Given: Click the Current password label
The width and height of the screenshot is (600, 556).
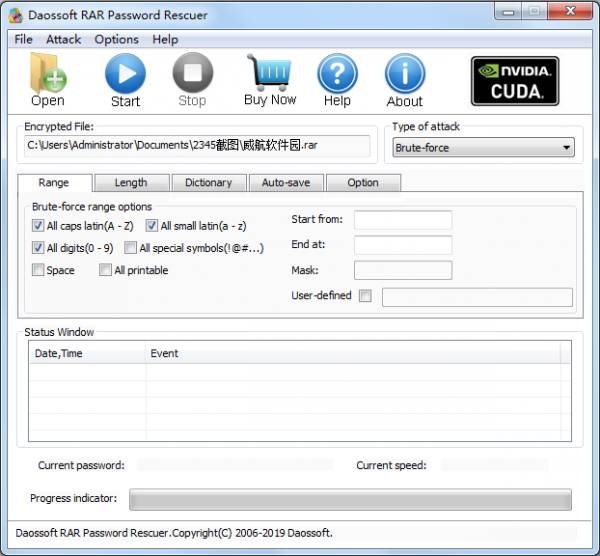Looking at the screenshot, I should click(x=81, y=465).
